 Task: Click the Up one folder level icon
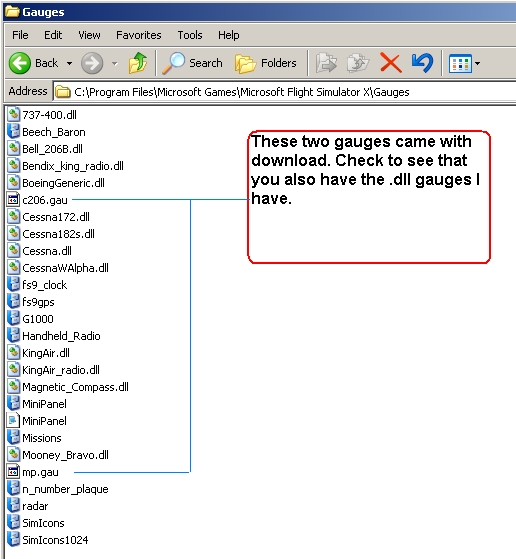(138, 63)
